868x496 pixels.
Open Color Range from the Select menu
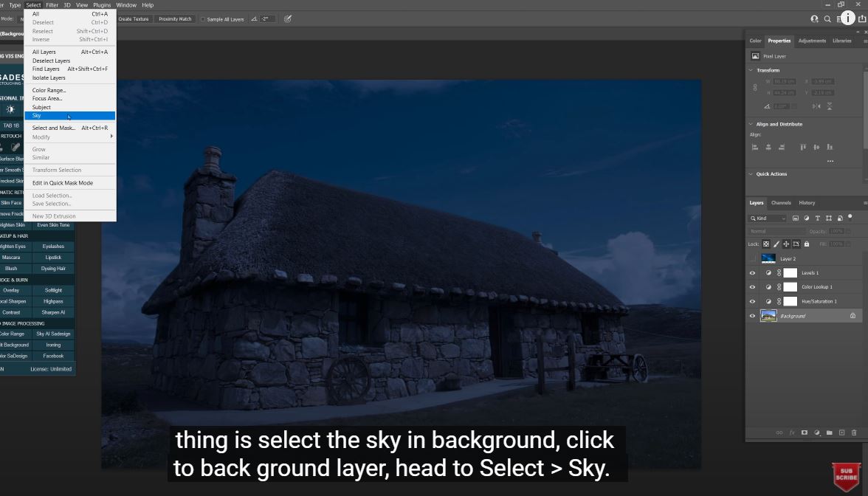coord(49,90)
